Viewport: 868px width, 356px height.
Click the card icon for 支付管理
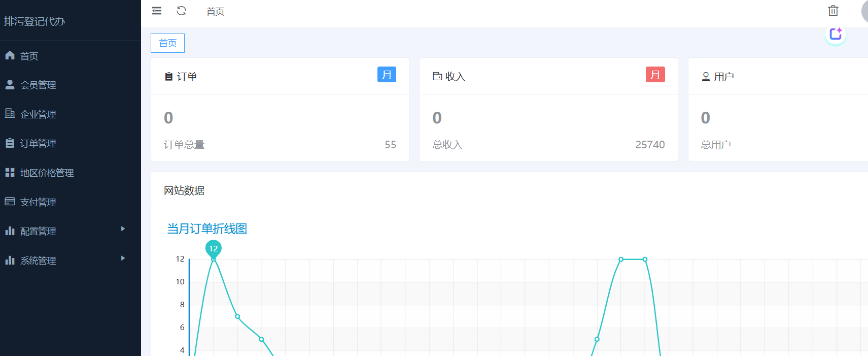pyautogui.click(x=10, y=202)
